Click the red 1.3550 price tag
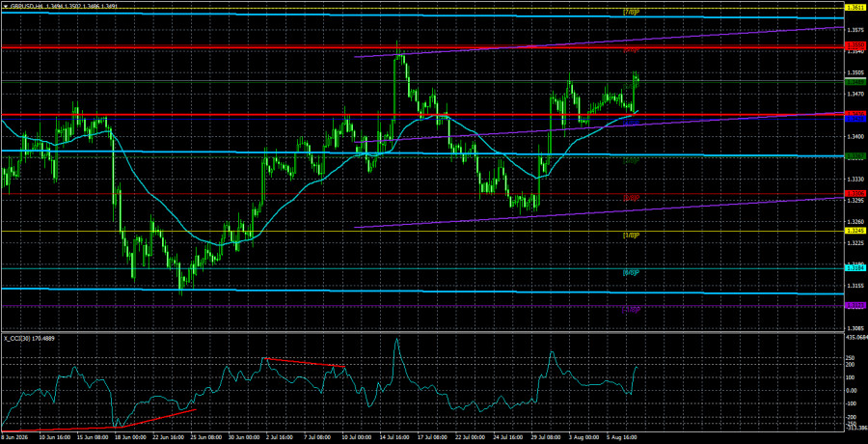868x444 pixels. (x=854, y=44)
